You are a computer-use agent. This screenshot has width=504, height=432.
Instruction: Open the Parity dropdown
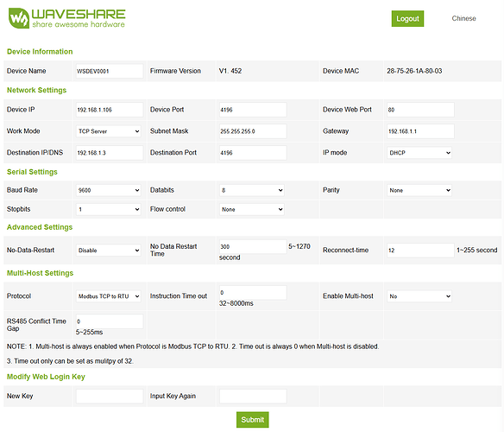coord(419,190)
